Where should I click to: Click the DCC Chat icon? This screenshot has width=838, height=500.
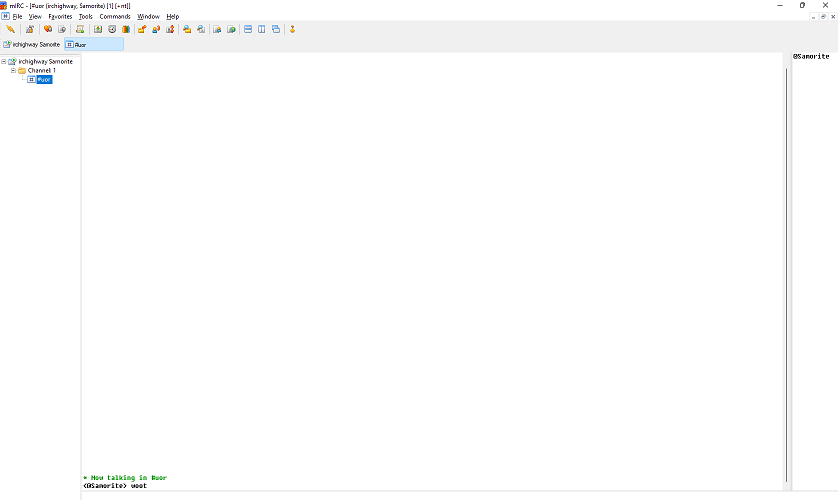click(156, 29)
